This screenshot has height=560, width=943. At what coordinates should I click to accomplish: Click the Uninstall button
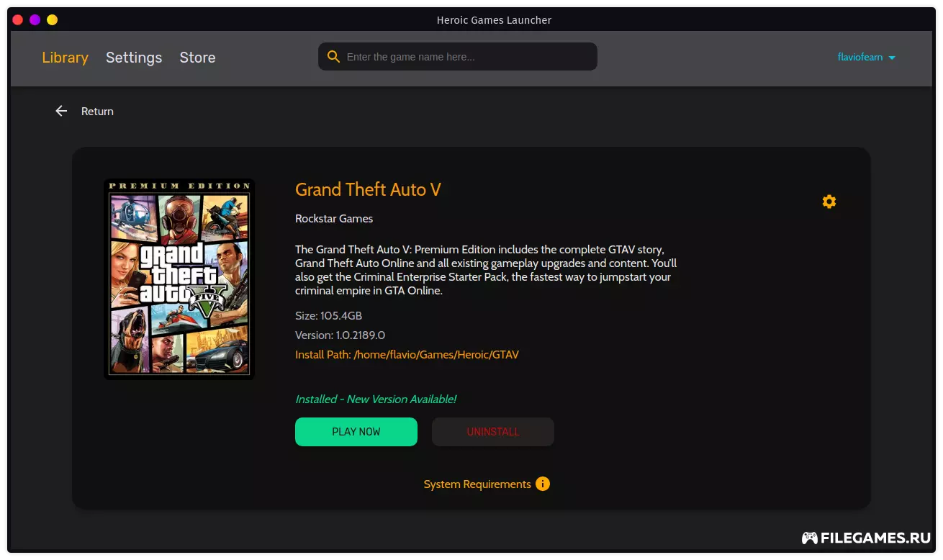[493, 432]
